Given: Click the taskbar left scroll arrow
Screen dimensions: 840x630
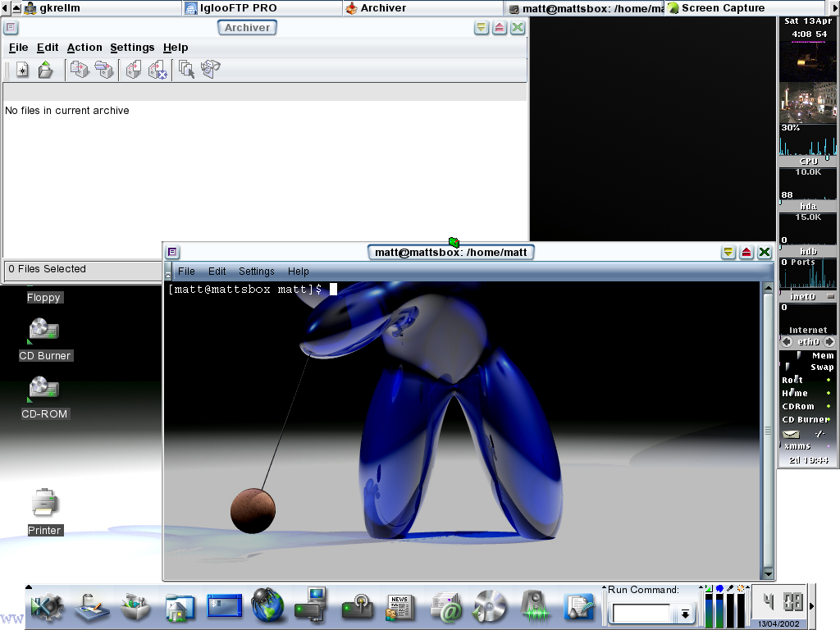Looking at the screenshot, I should (x=5, y=8).
